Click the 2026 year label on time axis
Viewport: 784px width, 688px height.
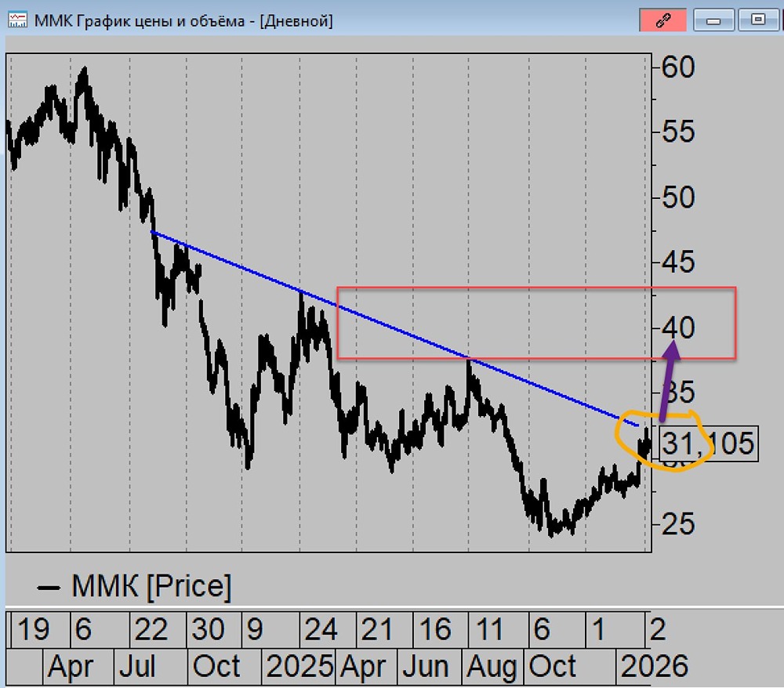(654, 666)
